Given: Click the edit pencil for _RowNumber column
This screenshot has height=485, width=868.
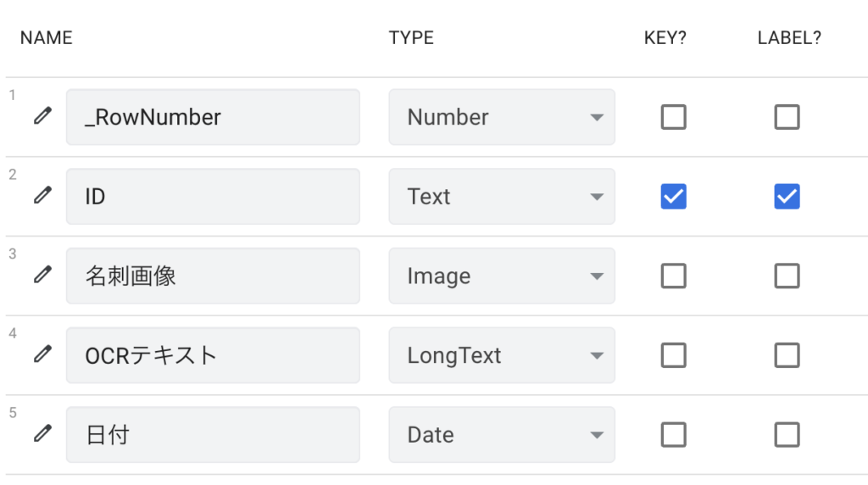Looking at the screenshot, I should coord(42,117).
